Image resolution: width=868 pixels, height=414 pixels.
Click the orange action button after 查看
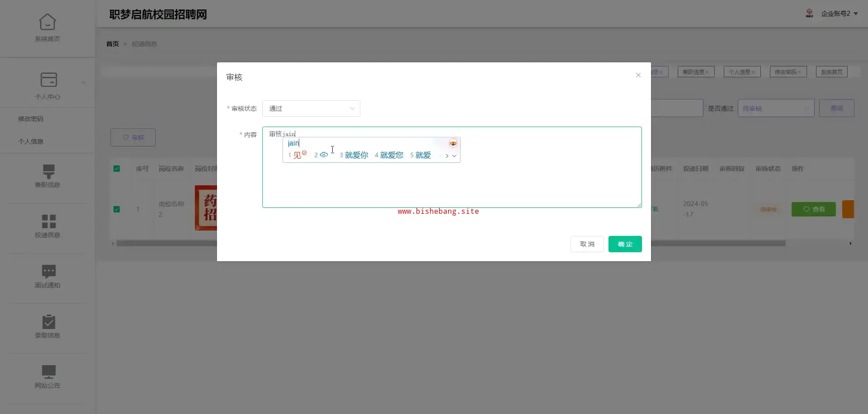tap(848, 209)
